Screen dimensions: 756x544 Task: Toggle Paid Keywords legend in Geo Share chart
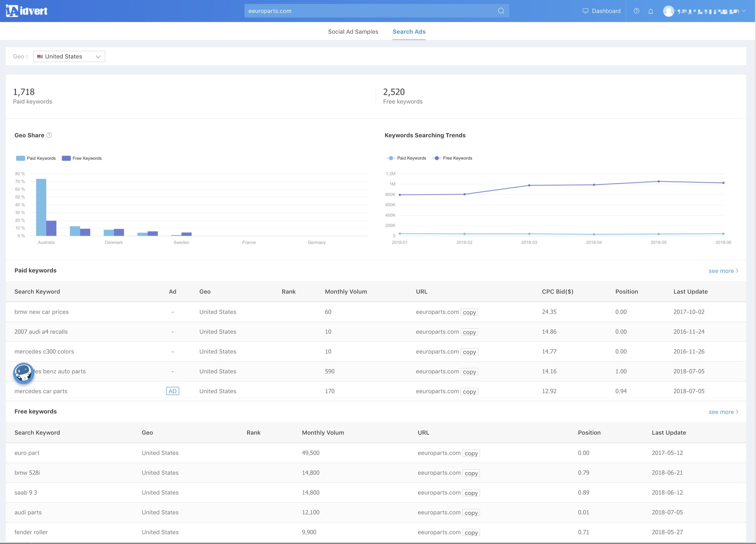pos(36,158)
